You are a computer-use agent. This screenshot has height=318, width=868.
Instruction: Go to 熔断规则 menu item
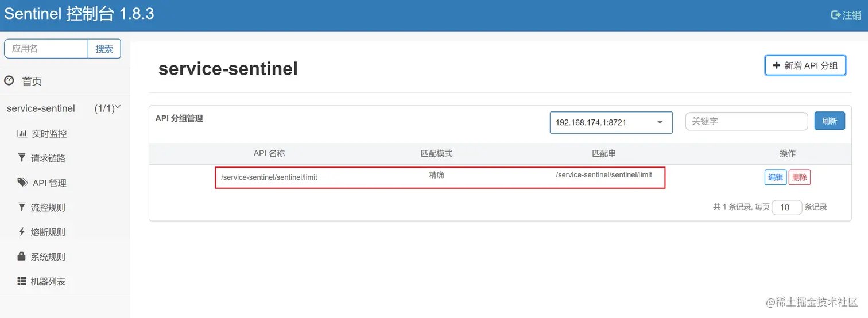coord(48,232)
